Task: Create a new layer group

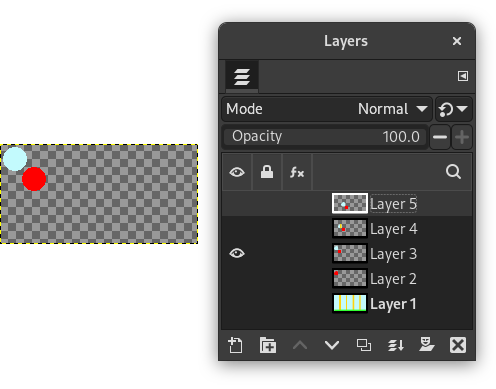Action: 268,345
